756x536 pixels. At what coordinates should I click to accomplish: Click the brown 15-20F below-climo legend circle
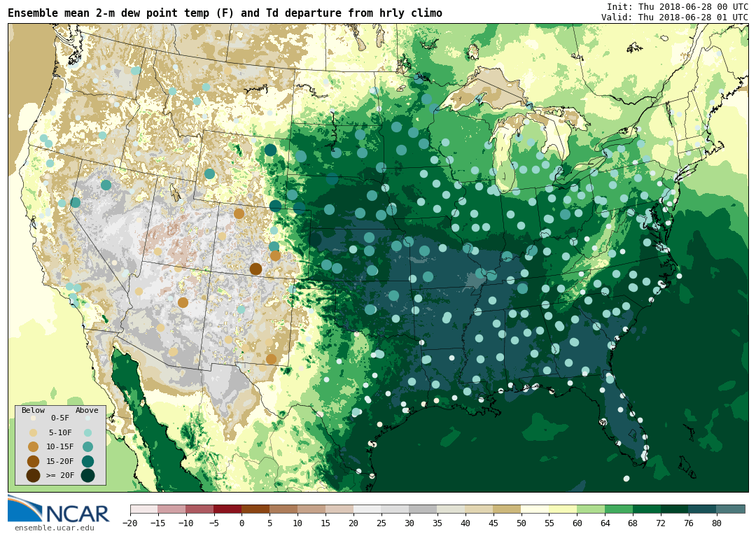34,461
